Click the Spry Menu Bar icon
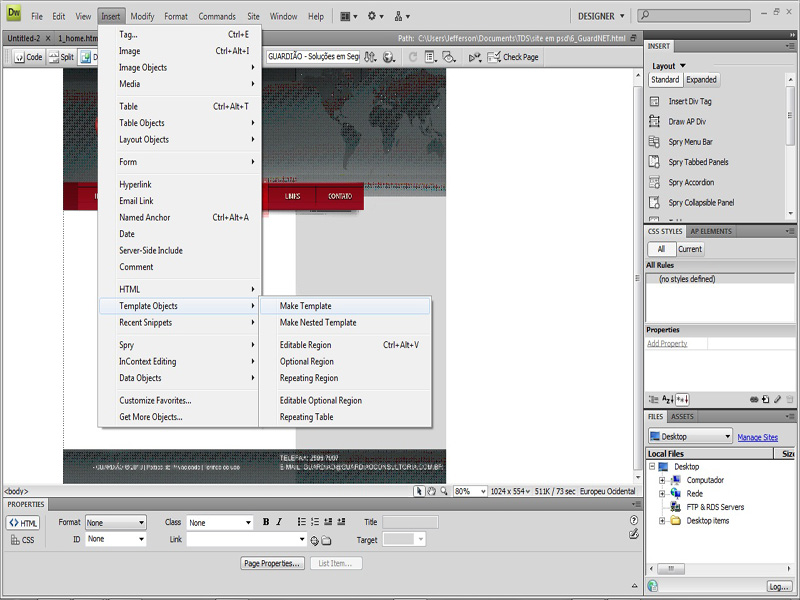This screenshot has height=600, width=800. point(655,142)
